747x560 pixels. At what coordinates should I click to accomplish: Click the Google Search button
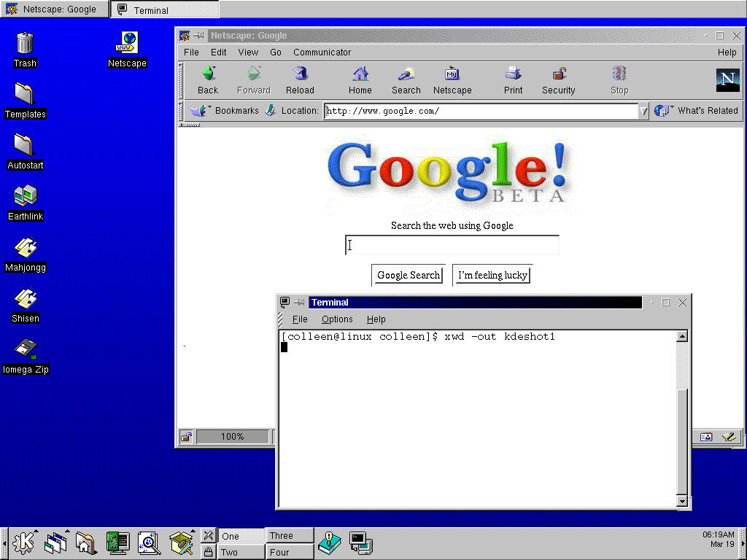click(409, 275)
